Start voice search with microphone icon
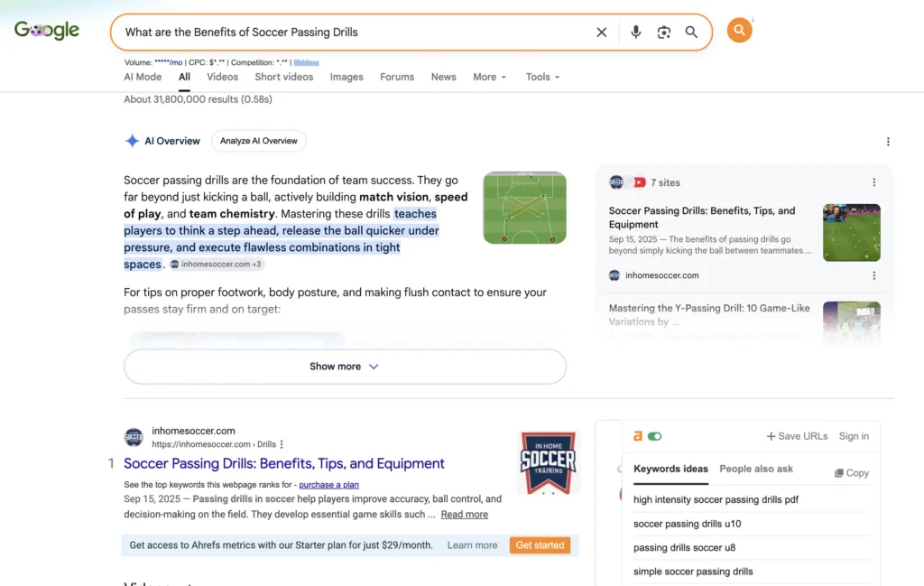The width and height of the screenshot is (924, 586). (x=635, y=32)
